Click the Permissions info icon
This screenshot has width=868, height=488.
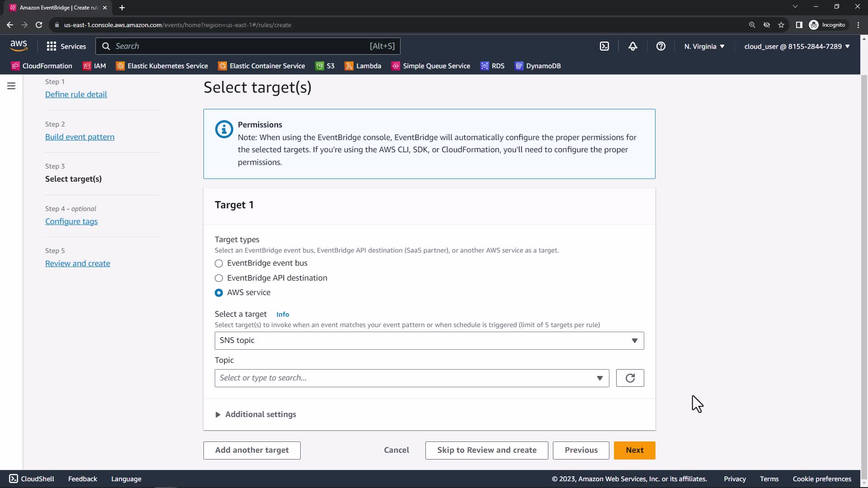point(224,129)
